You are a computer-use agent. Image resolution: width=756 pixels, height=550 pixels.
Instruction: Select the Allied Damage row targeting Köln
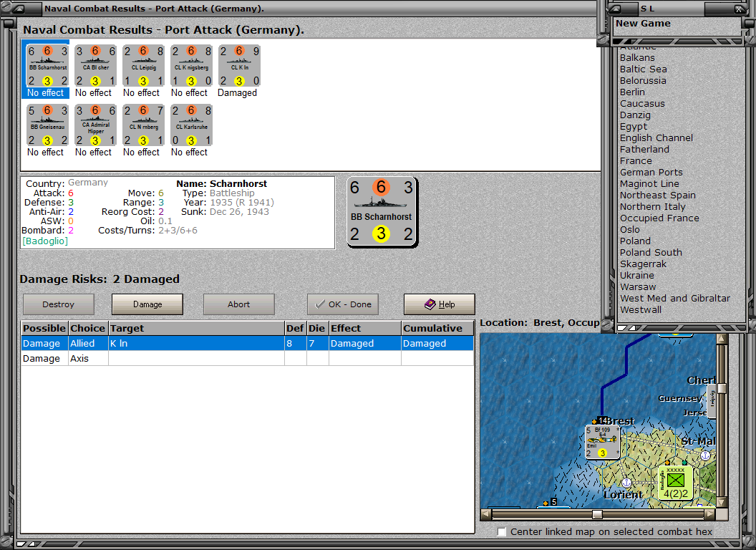coord(247,344)
